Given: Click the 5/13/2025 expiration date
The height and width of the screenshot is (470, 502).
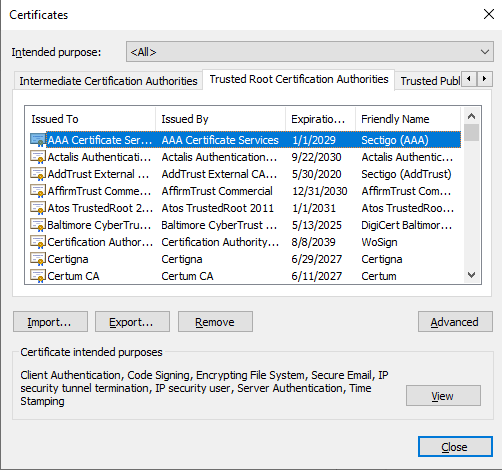Looking at the screenshot, I should pos(317,225).
